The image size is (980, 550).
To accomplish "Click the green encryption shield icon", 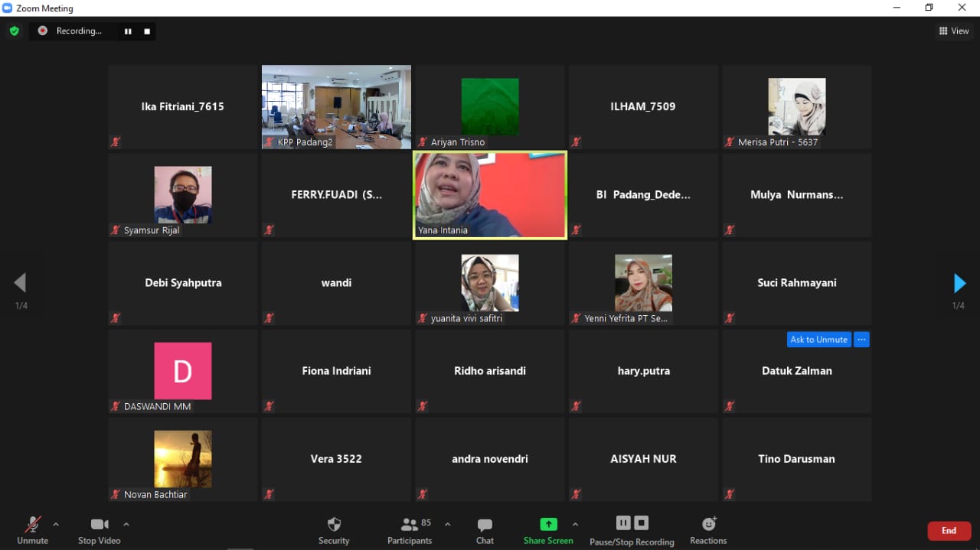I will pyautogui.click(x=14, y=31).
